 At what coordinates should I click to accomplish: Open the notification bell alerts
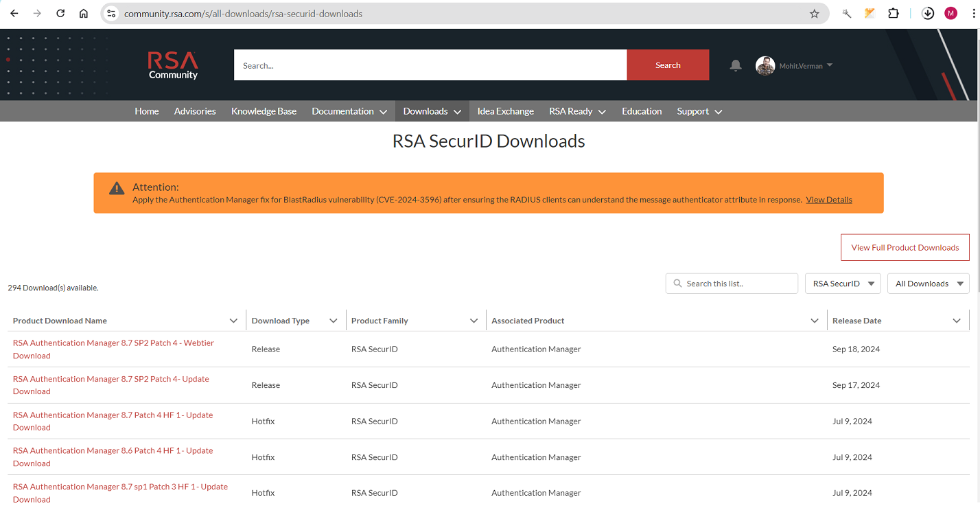(735, 65)
